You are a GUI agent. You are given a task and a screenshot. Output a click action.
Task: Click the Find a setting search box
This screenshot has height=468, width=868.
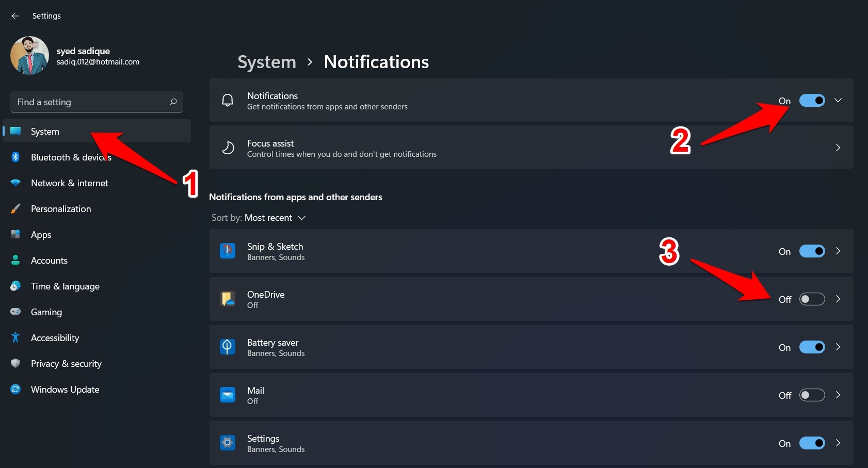pos(90,102)
